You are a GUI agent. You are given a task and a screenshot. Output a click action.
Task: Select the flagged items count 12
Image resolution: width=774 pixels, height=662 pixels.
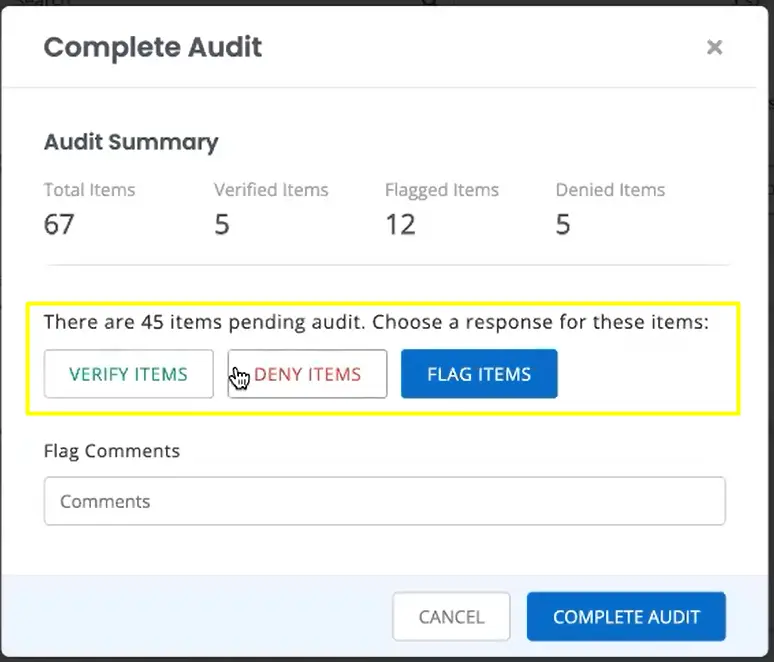(400, 224)
